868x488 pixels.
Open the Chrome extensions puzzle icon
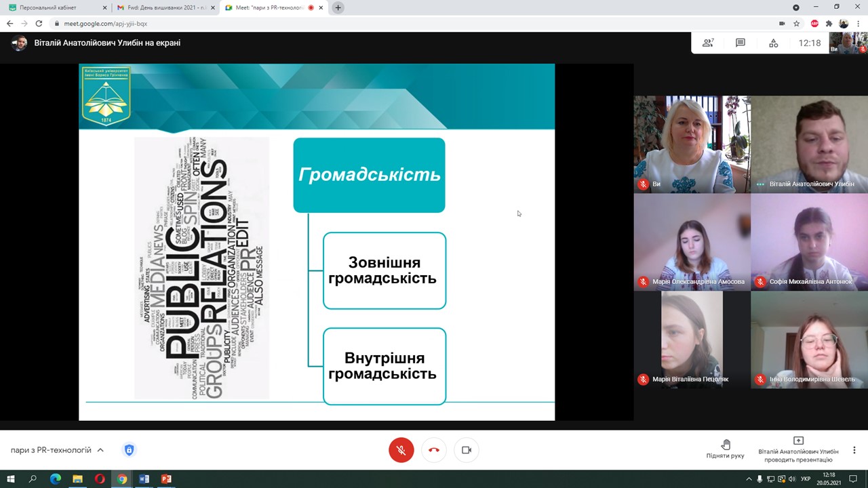(x=829, y=24)
